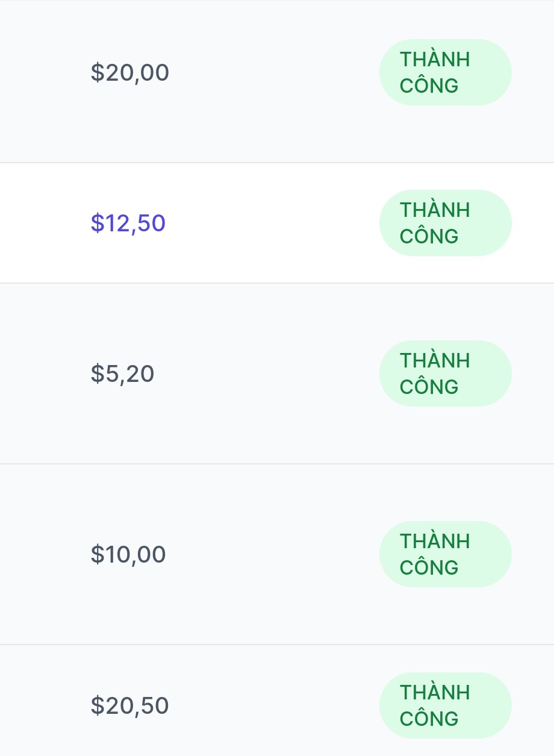This screenshot has height=756, width=554.
Task: Click row gap between $10,00 and badge
Action: 271,554
